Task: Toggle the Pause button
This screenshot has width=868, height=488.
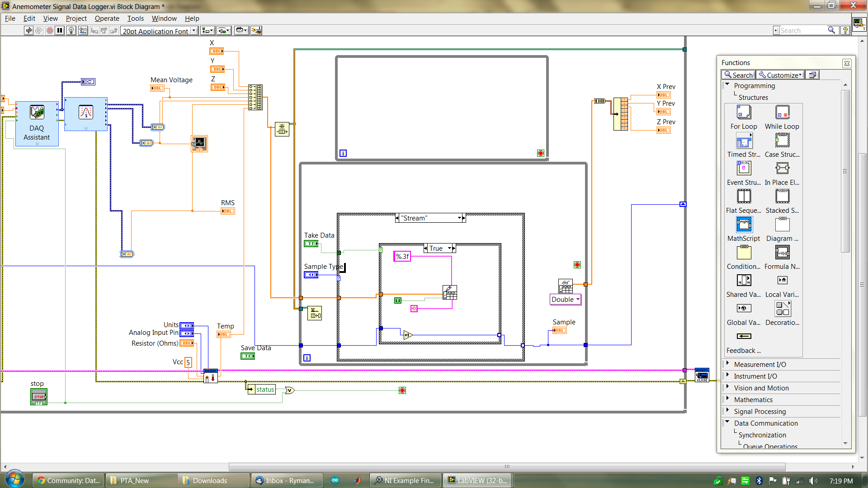Action: (60, 30)
